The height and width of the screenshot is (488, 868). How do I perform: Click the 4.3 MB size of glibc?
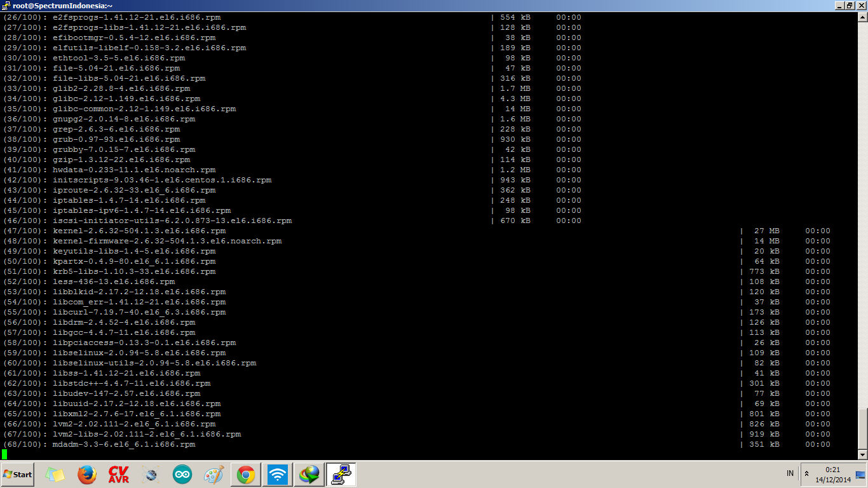515,99
